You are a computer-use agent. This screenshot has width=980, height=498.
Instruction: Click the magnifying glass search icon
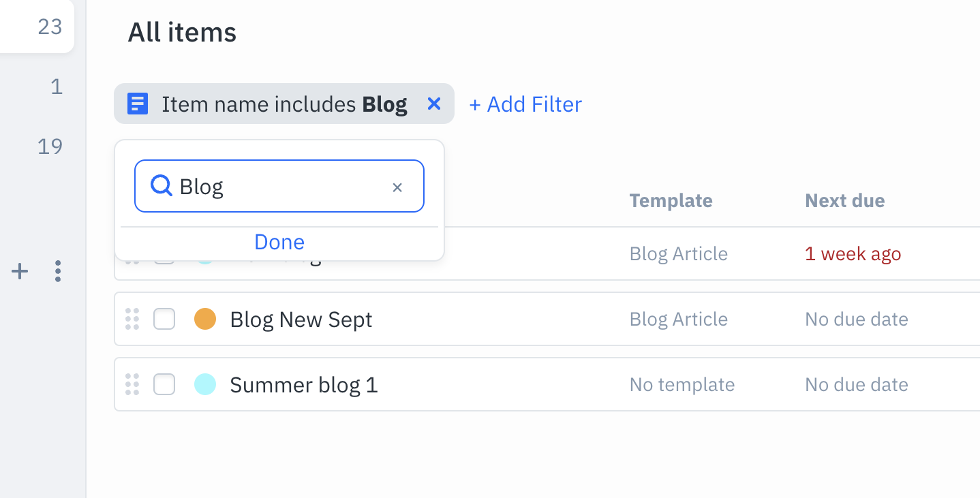pyautogui.click(x=161, y=185)
